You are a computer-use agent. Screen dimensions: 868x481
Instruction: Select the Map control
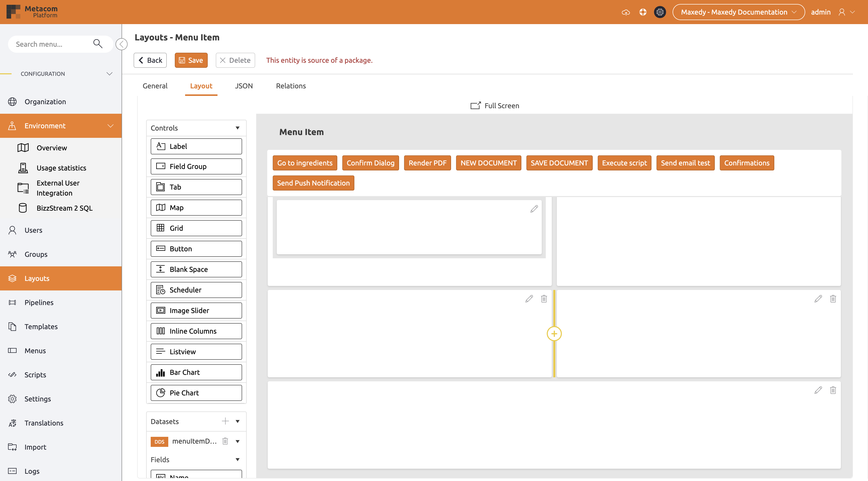(196, 208)
